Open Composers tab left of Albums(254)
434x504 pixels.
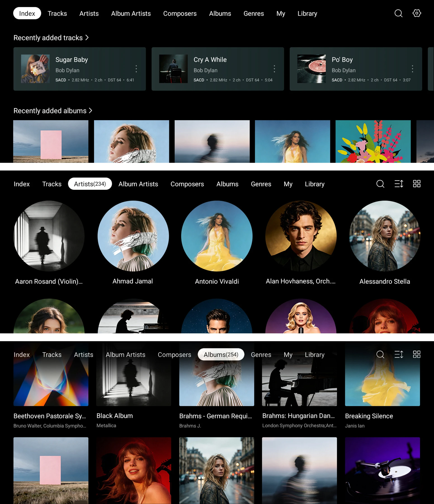[x=175, y=354]
